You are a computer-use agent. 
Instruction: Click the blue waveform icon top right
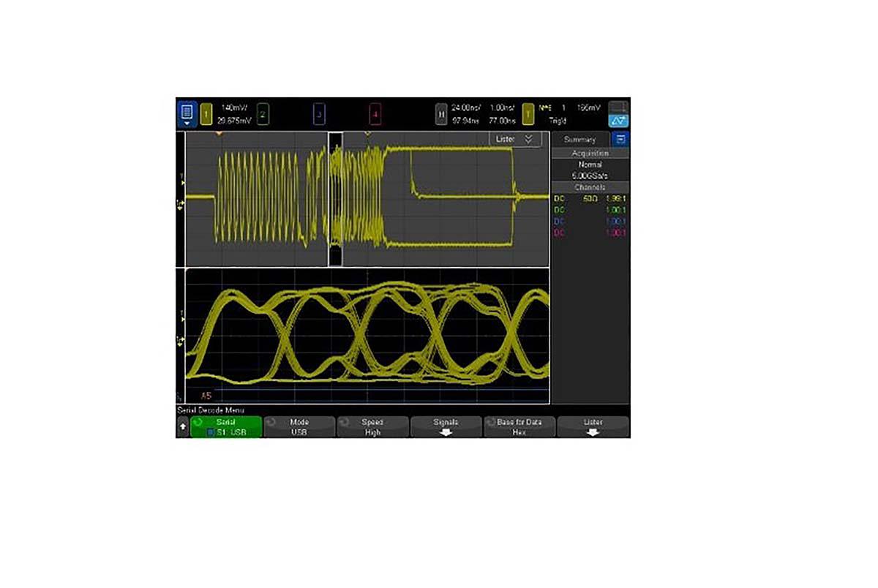pyautogui.click(x=618, y=121)
